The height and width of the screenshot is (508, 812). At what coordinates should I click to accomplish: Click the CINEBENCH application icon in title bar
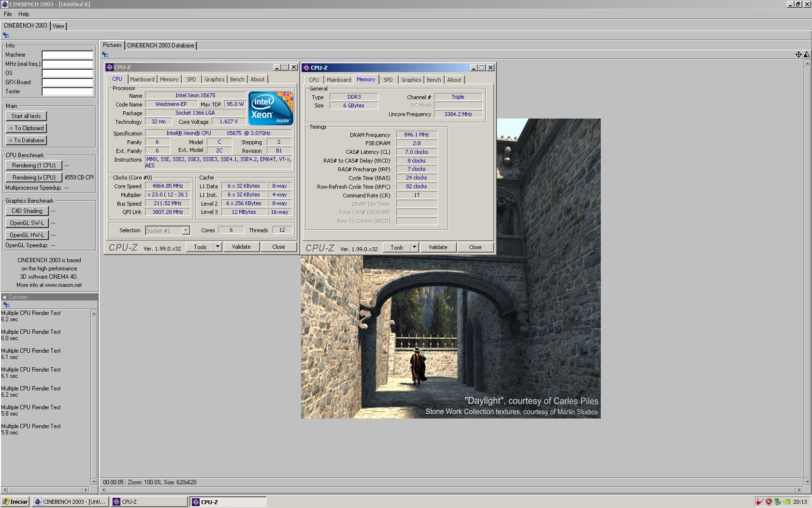[x=5, y=4]
